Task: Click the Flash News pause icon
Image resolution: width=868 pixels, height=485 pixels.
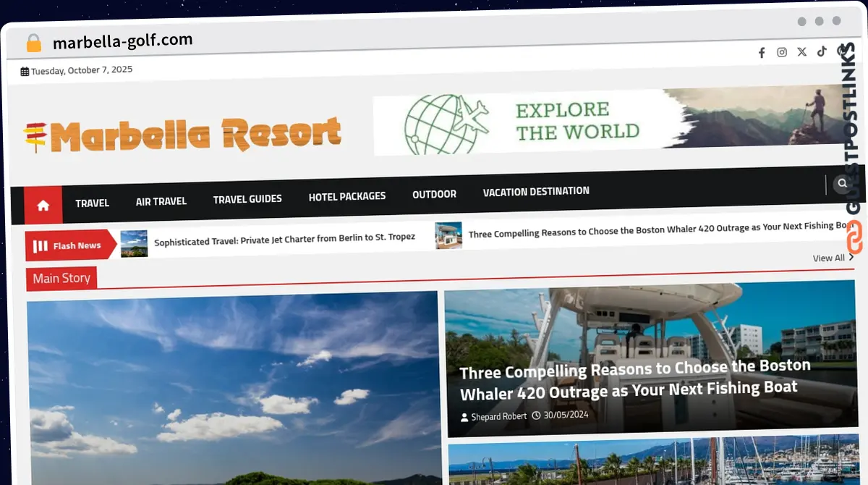Action: click(41, 246)
